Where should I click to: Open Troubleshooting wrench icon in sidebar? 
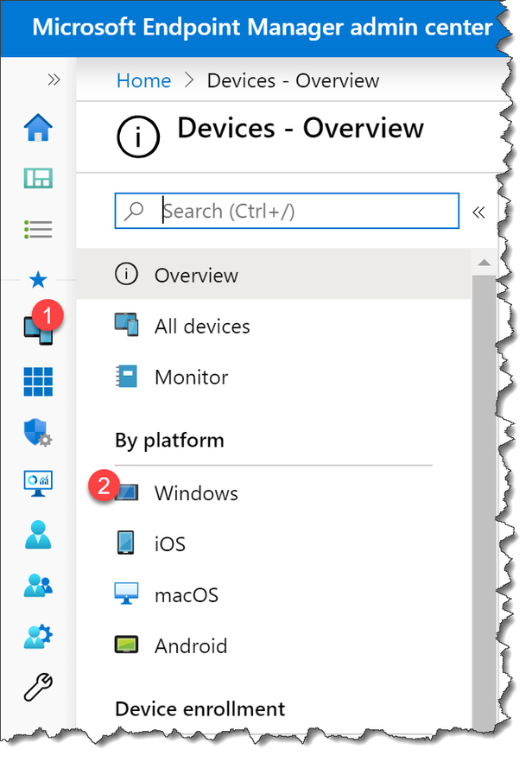(x=38, y=687)
